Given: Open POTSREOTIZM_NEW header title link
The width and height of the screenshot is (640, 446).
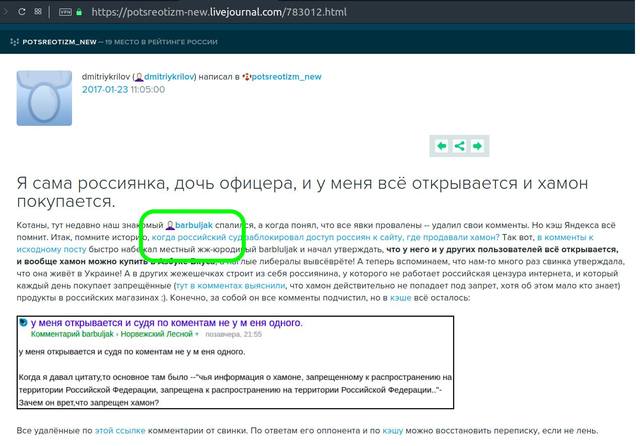Looking at the screenshot, I should (x=59, y=42).
